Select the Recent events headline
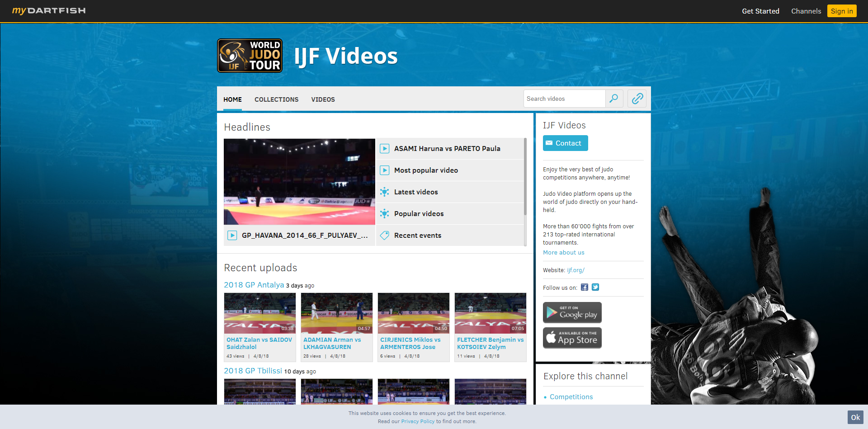 click(450, 236)
